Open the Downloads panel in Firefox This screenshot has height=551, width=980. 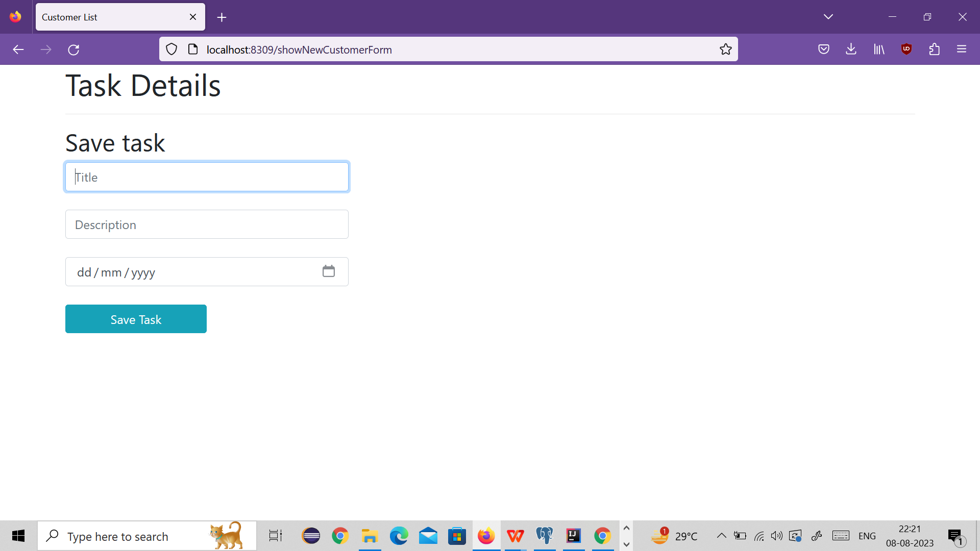(851, 49)
